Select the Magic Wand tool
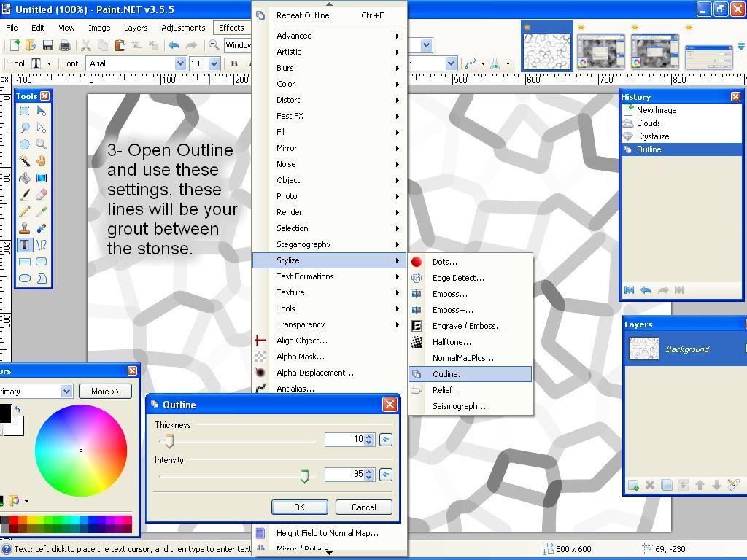 pyautogui.click(x=25, y=161)
